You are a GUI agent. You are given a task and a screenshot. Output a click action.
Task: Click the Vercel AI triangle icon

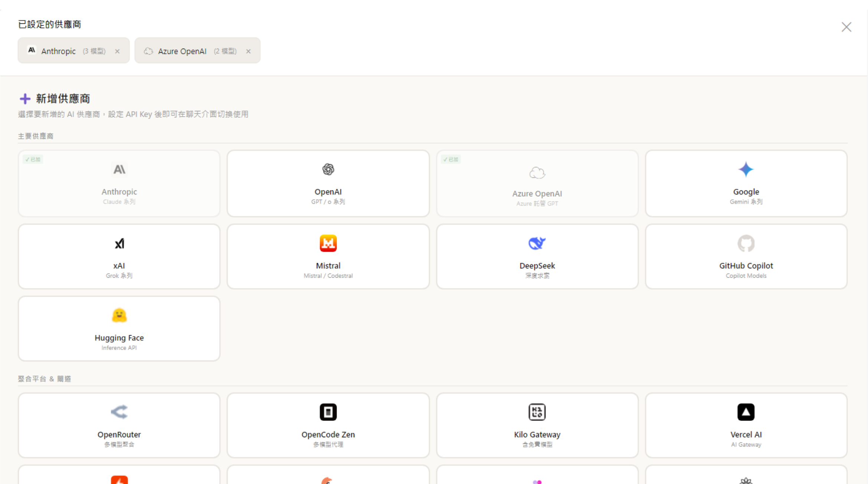(746, 412)
